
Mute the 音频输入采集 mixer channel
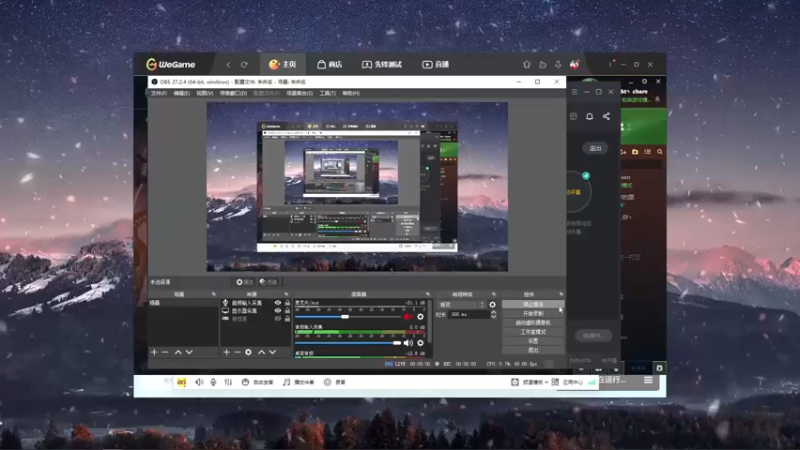(408, 343)
